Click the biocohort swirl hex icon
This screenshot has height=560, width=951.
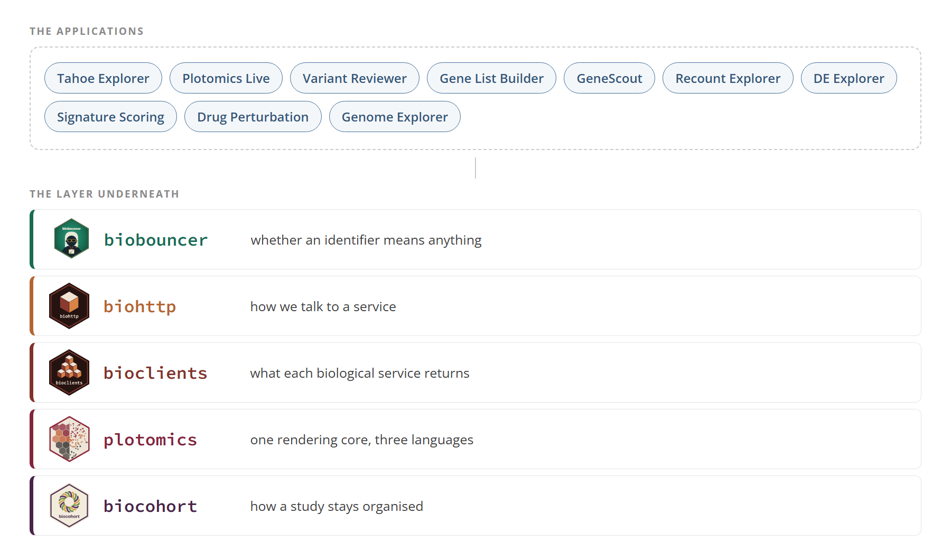(69, 506)
